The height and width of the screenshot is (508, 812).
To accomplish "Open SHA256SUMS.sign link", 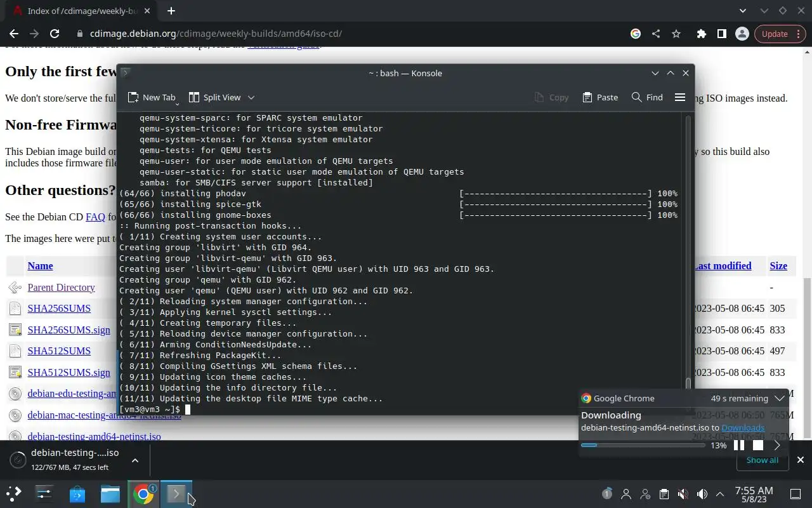I will tap(69, 330).
